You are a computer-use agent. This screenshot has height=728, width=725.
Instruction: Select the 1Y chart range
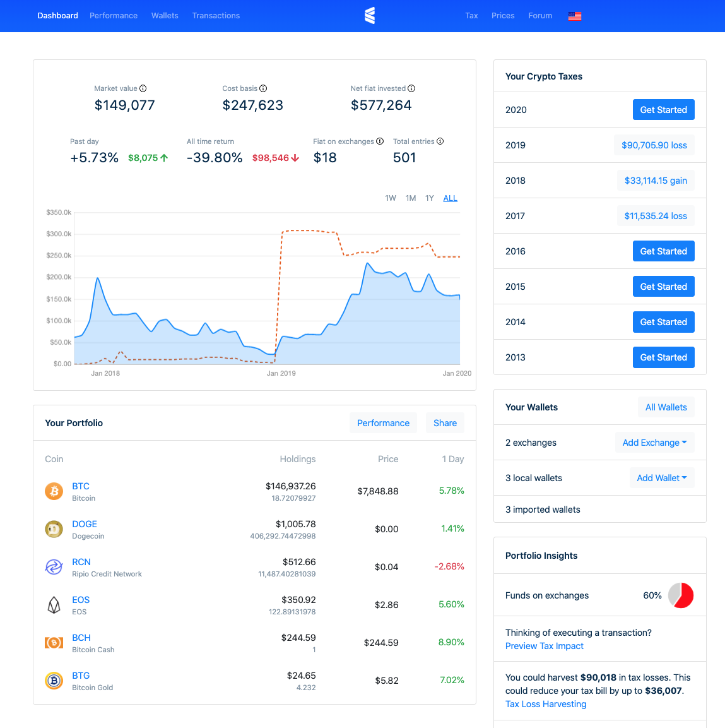coord(430,198)
